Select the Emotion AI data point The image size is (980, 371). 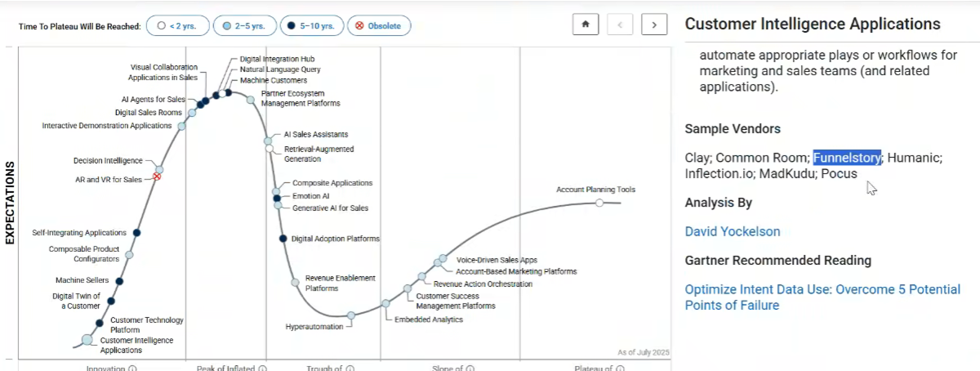(277, 198)
